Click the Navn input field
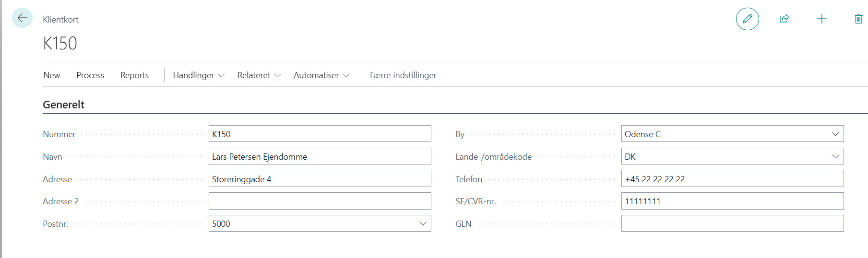 pos(320,156)
